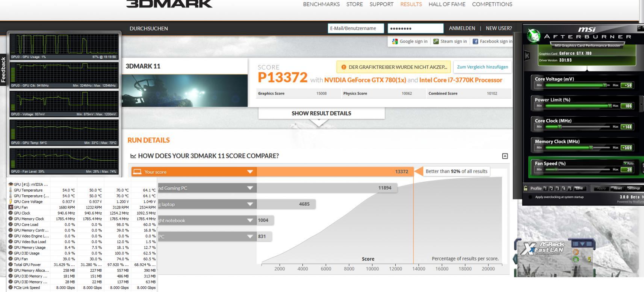
Task: Click the Facebook sign in icon
Action: tap(475, 41)
